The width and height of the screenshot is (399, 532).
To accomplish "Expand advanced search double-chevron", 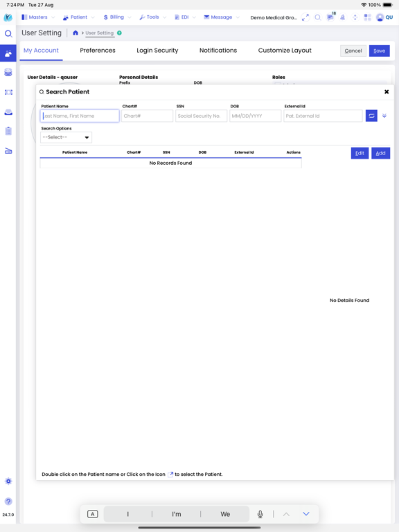I will click(384, 116).
